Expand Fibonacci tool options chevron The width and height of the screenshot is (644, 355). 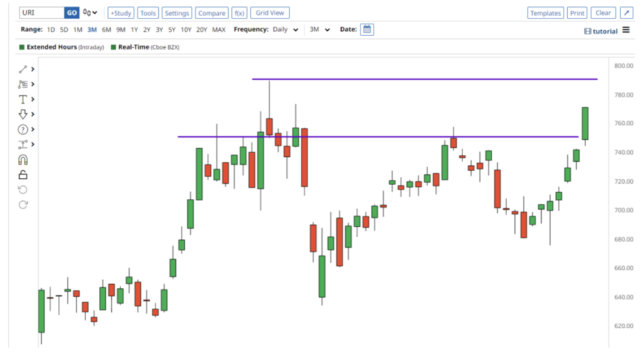pyautogui.click(x=33, y=84)
